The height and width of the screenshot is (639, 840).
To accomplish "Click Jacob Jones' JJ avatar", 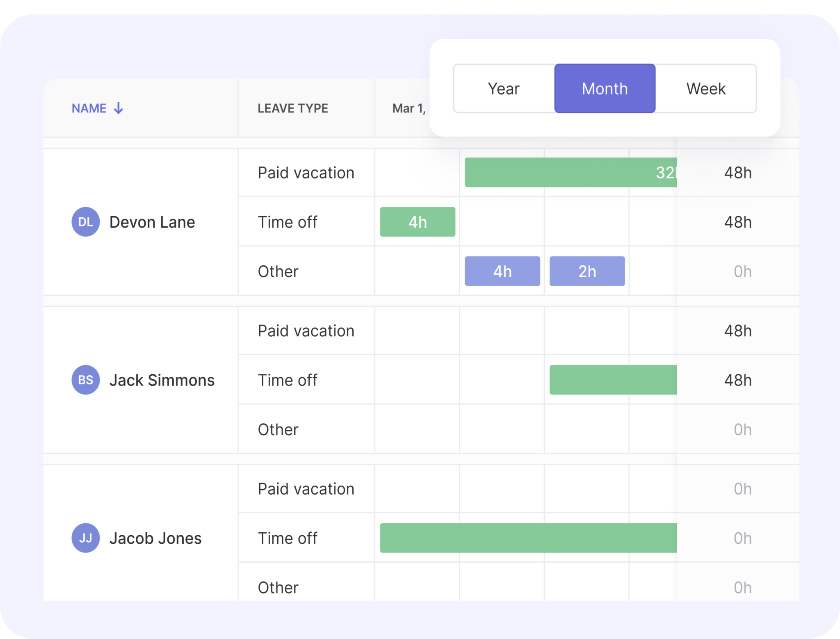I will (85, 538).
